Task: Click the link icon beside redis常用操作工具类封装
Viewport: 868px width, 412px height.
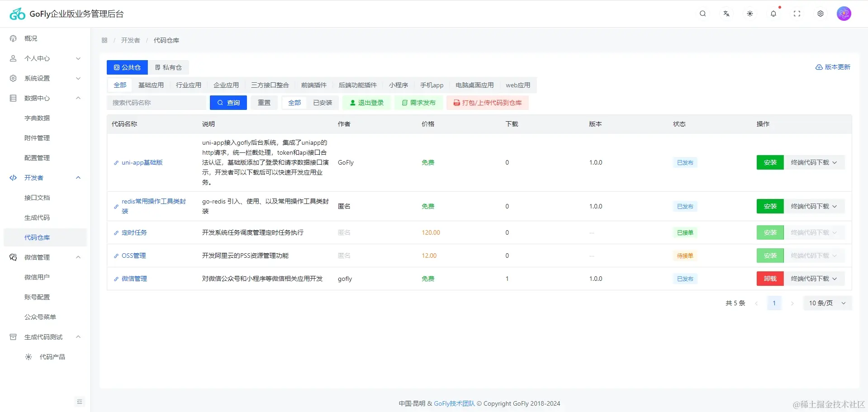Action: pos(116,207)
